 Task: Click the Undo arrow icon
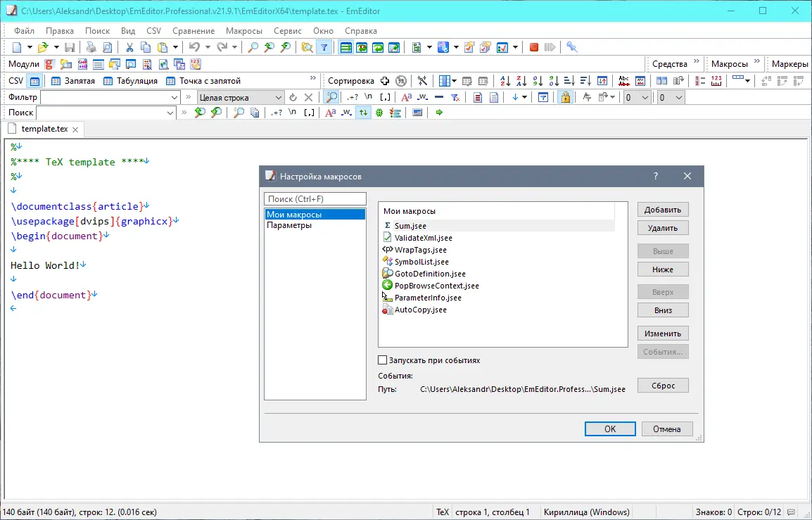(x=194, y=48)
